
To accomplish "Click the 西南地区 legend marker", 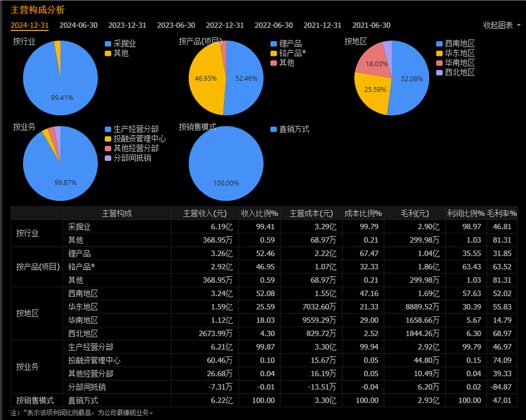I will pos(439,44).
